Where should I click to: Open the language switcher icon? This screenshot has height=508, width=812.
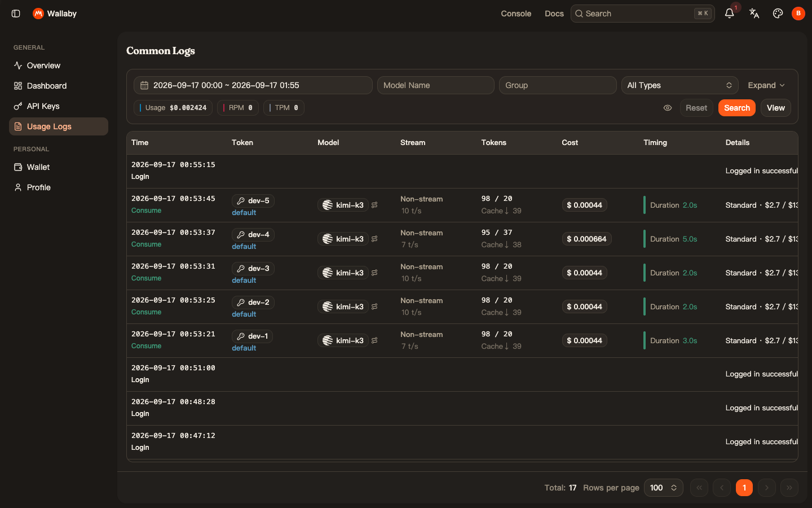[x=754, y=14]
